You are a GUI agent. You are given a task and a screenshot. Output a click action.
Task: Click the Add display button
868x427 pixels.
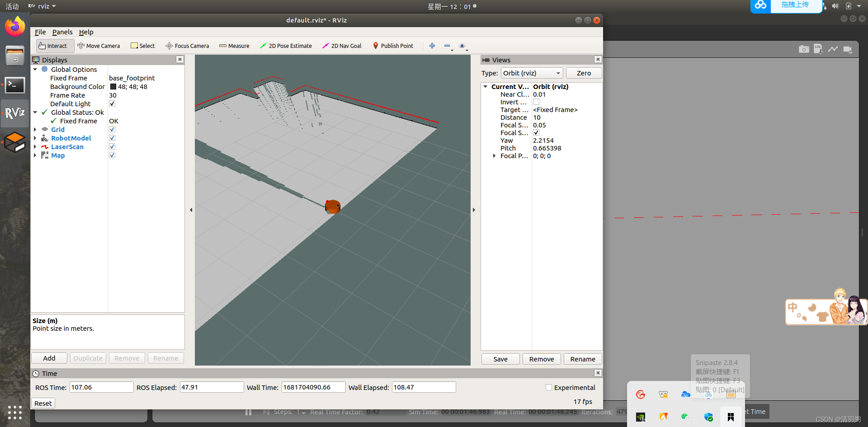49,358
